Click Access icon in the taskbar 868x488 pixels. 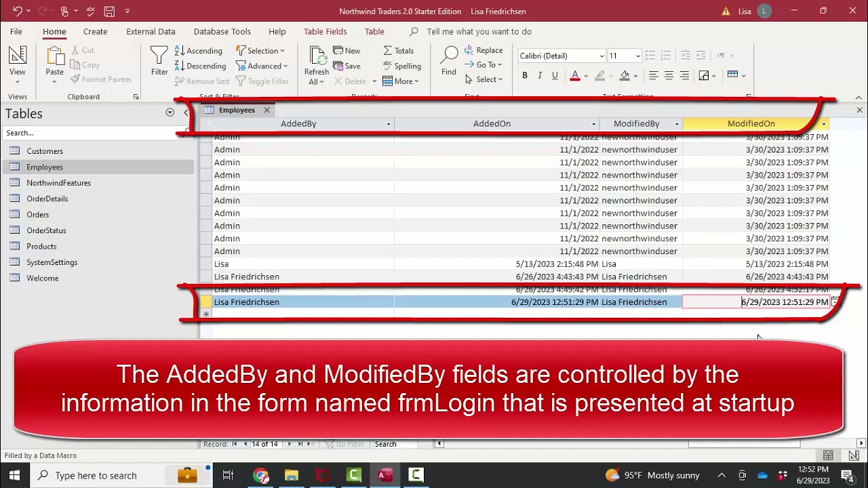(x=385, y=475)
